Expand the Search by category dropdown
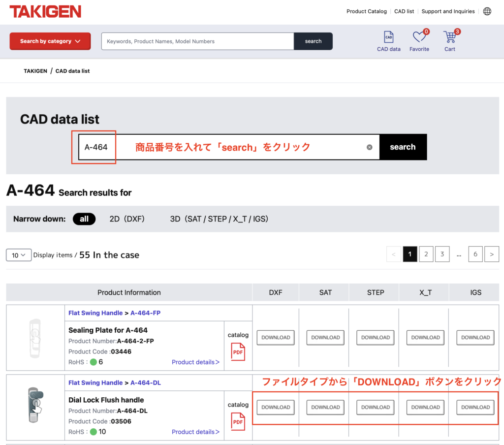The image size is (504, 445). click(50, 41)
